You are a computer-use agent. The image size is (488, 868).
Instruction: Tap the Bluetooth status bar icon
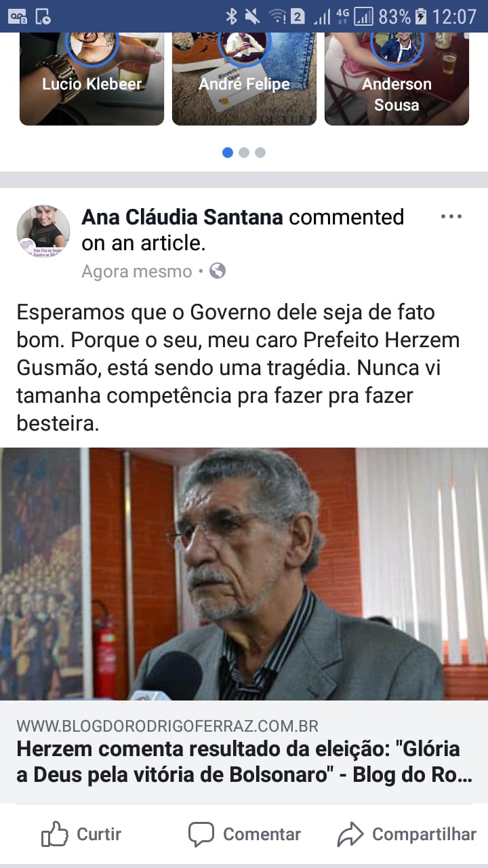coord(231,16)
